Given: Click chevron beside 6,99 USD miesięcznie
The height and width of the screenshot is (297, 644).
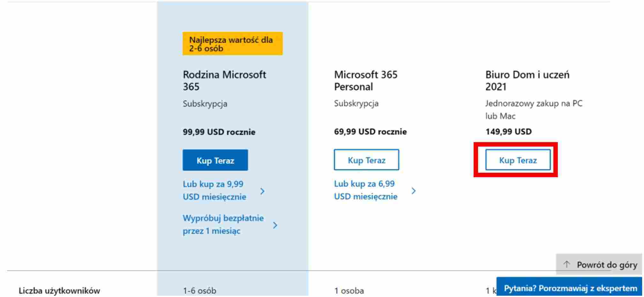Looking at the screenshot, I should click(414, 191).
